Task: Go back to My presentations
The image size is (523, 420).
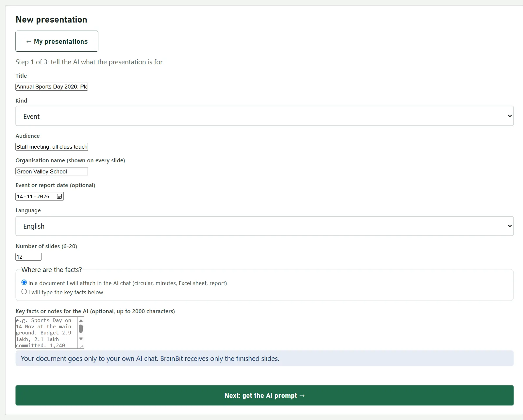Action: click(x=57, y=41)
